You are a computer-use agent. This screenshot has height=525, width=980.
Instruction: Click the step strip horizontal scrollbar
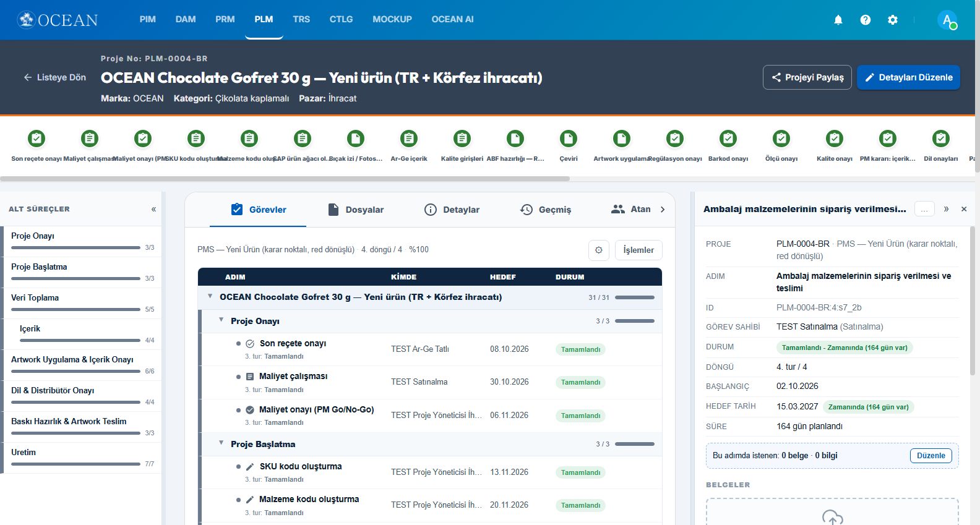tap(285, 179)
